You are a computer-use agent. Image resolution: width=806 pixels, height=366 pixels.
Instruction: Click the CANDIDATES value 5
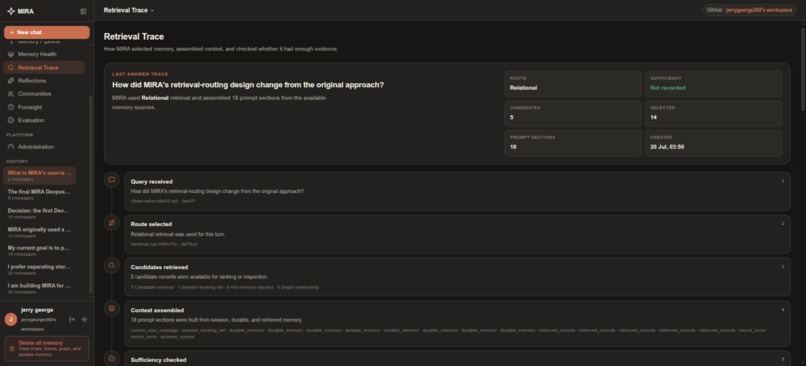pos(511,117)
